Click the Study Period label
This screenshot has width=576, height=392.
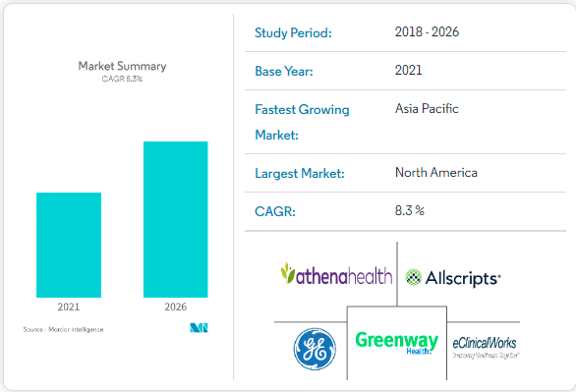pyautogui.click(x=293, y=33)
